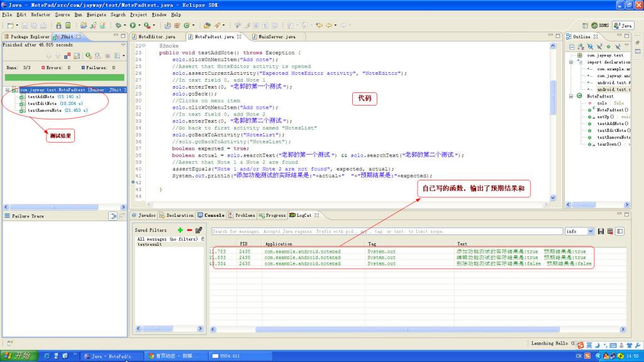The width and height of the screenshot is (644, 362).
Task: Click the Debug bug icon in toolbar
Action: (118, 25)
